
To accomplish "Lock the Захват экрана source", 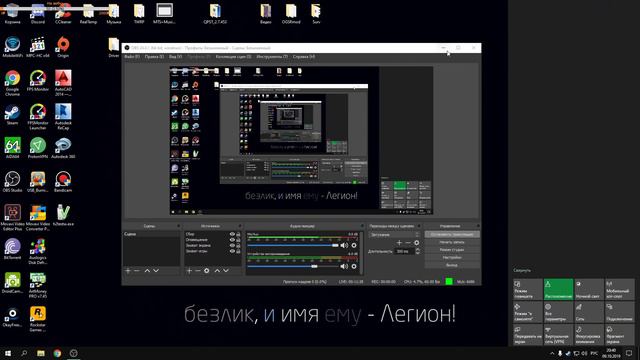I will tap(238, 246).
